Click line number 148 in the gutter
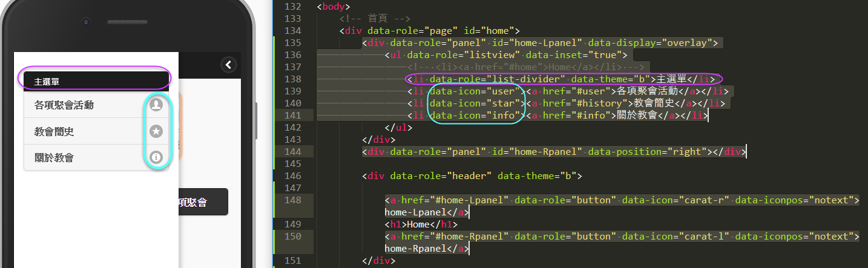The width and height of the screenshot is (868, 268). click(292, 200)
